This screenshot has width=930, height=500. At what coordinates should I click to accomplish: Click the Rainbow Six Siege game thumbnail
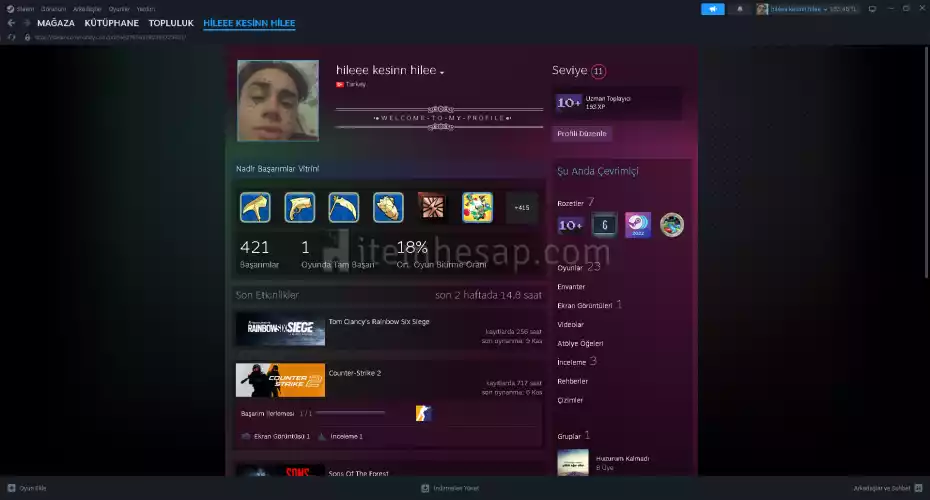(280, 329)
